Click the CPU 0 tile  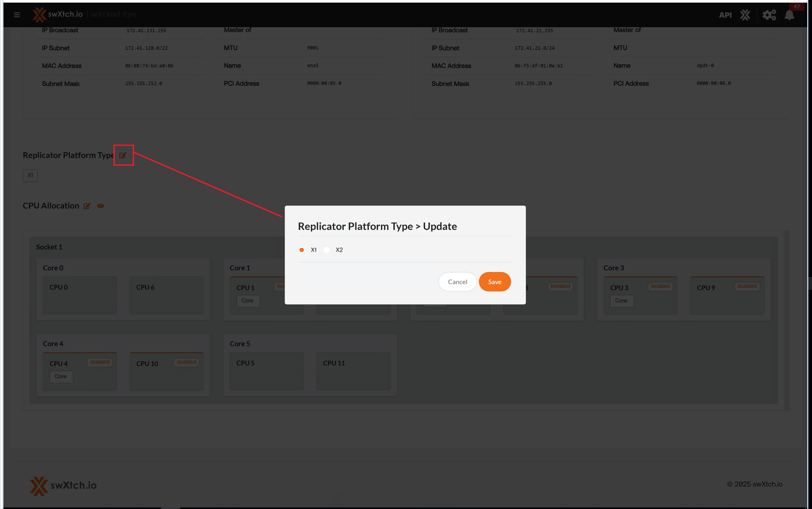click(x=80, y=295)
